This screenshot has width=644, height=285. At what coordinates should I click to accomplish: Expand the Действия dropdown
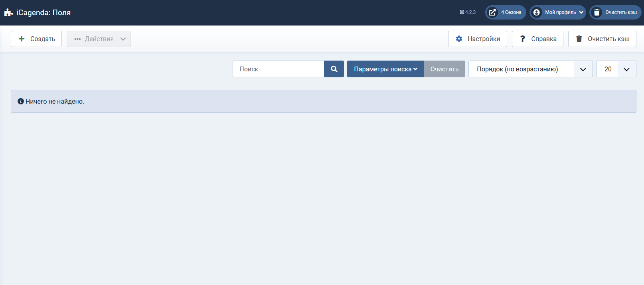(99, 39)
